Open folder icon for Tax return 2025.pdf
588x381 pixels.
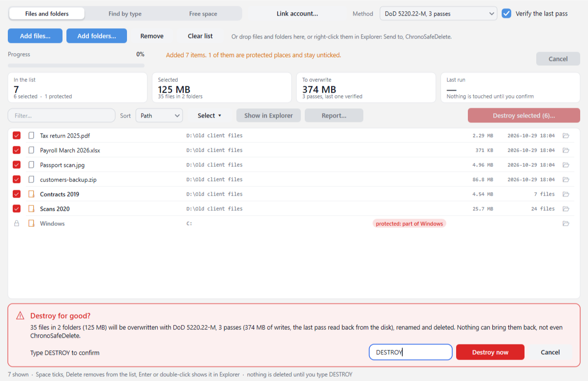tap(566, 136)
